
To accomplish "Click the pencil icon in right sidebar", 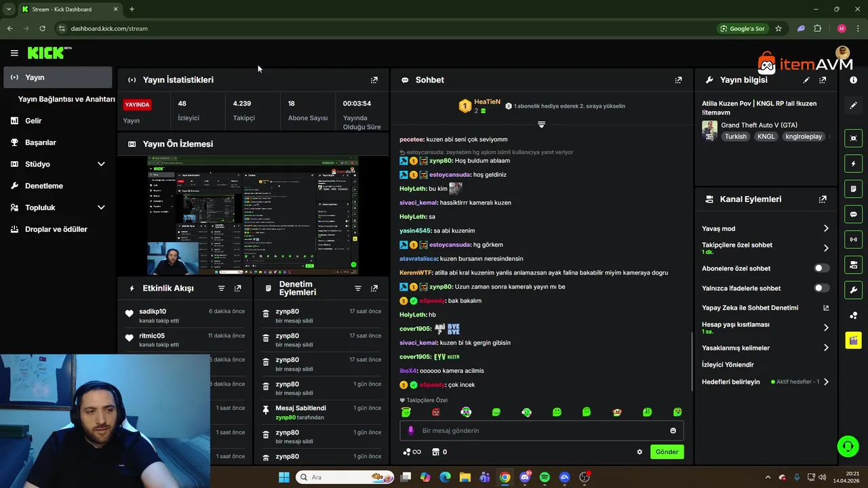I will click(x=853, y=106).
